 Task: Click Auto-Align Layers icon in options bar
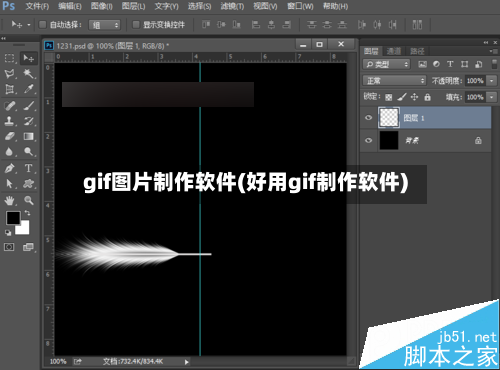[x=417, y=24]
